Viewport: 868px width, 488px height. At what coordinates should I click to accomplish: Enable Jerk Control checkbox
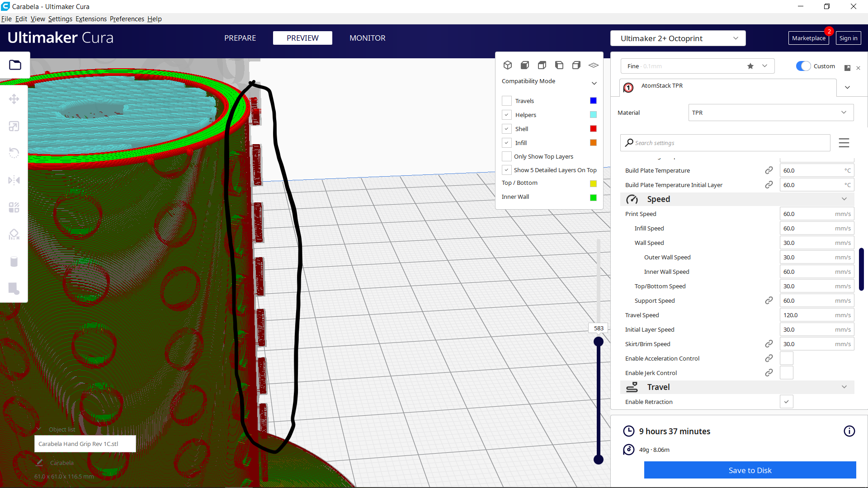coord(787,373)
